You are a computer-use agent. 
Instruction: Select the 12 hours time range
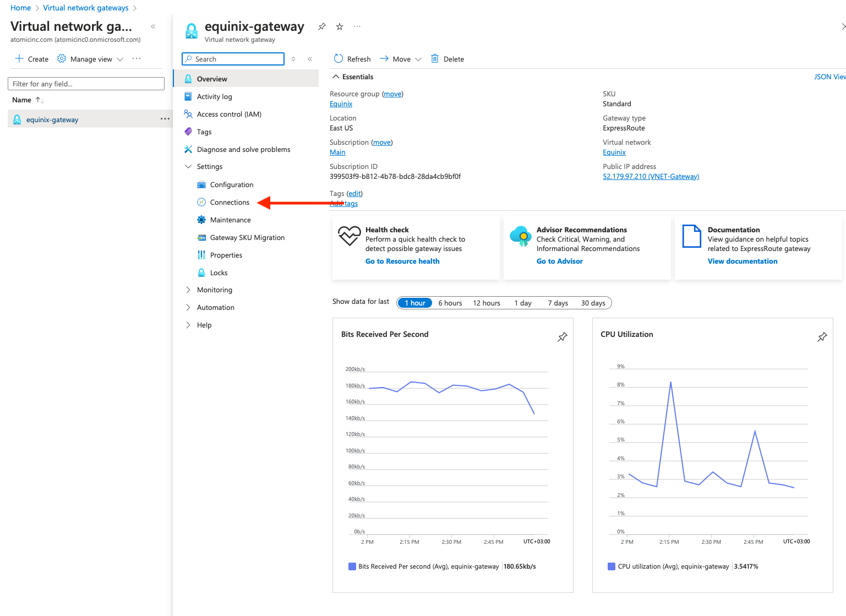click(487, 303)
